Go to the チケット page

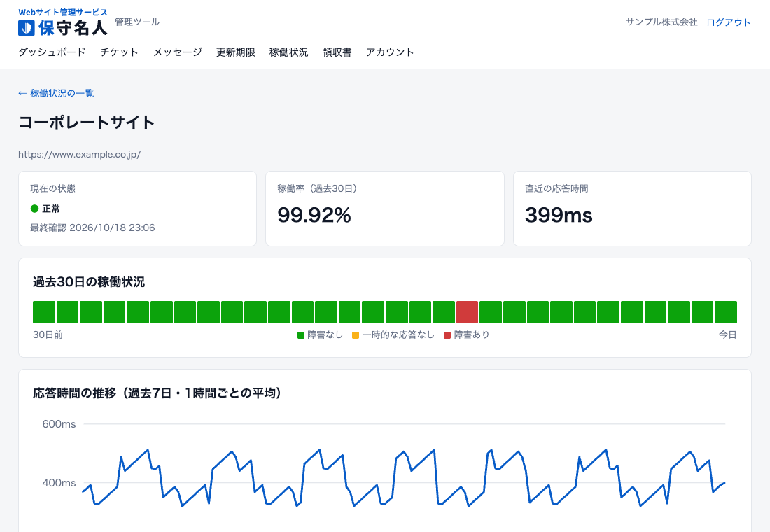119,52
